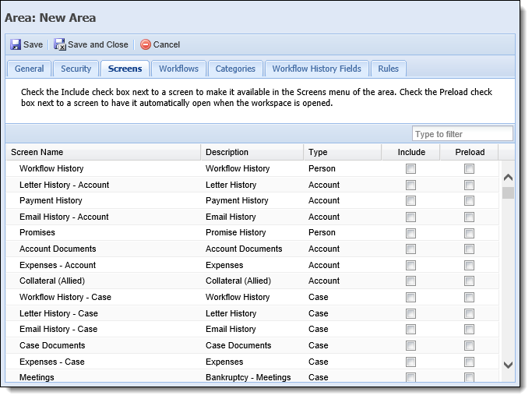Enable Preload for Promises
The width and height of the screenshot is (532, 399).
click(x=469, y=233)
